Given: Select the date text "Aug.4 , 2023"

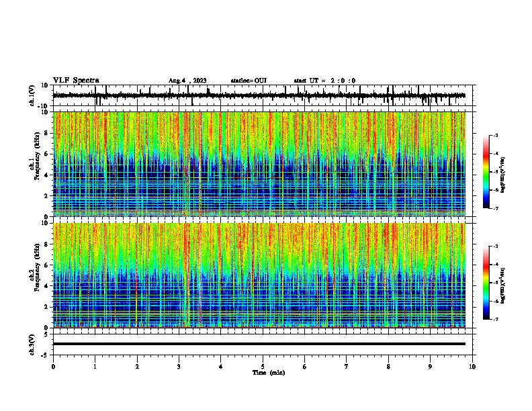Looking at the screenshot, I should [187, 81].
